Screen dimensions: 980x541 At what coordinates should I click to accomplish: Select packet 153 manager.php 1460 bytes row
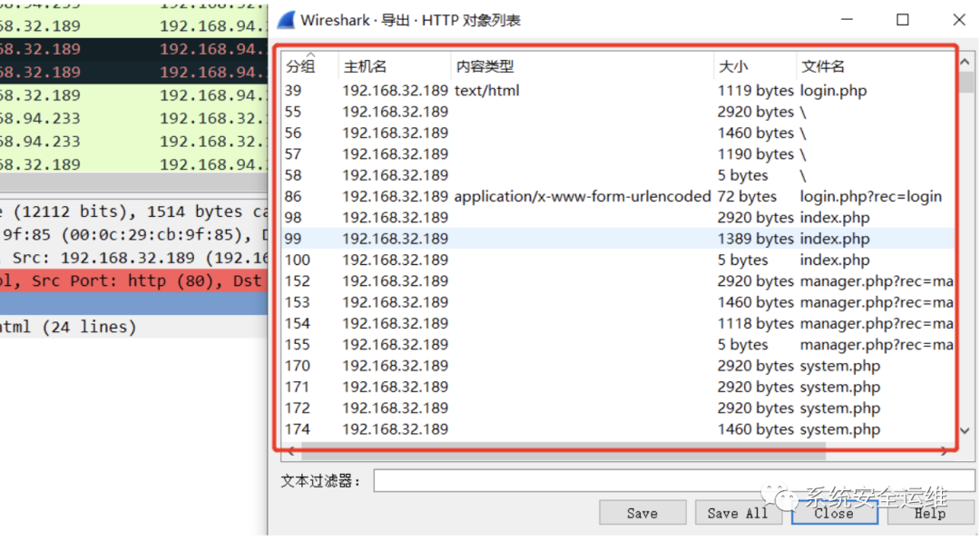pos(618,302)
